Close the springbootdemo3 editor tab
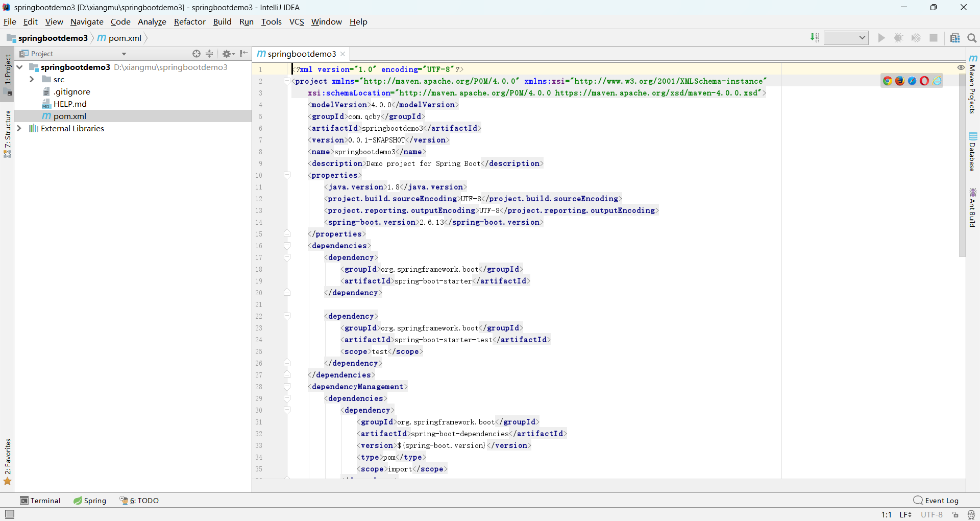This screenshot has height=521, width=980. tap(343, 54)
